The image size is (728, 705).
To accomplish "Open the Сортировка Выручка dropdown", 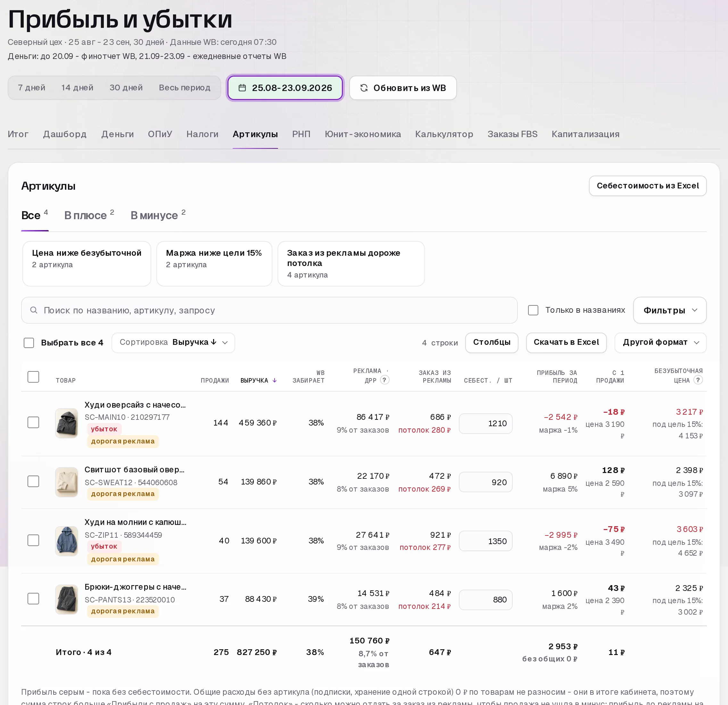I will click(x=173, y=343).
